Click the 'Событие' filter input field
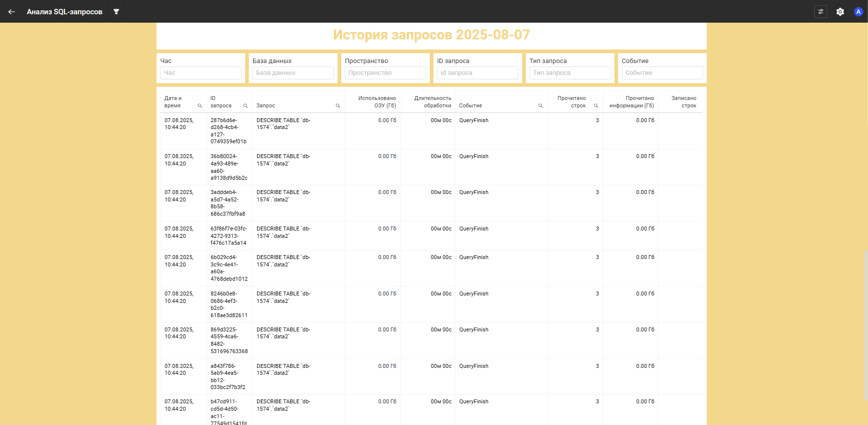Viewport: 868px width, 425px height. [x=662, y=73]
